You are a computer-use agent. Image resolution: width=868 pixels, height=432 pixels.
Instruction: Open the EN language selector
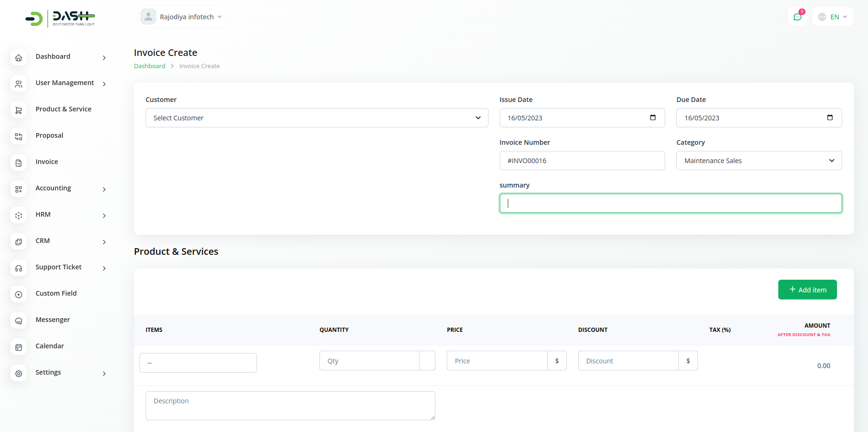[x=833, y=17]
